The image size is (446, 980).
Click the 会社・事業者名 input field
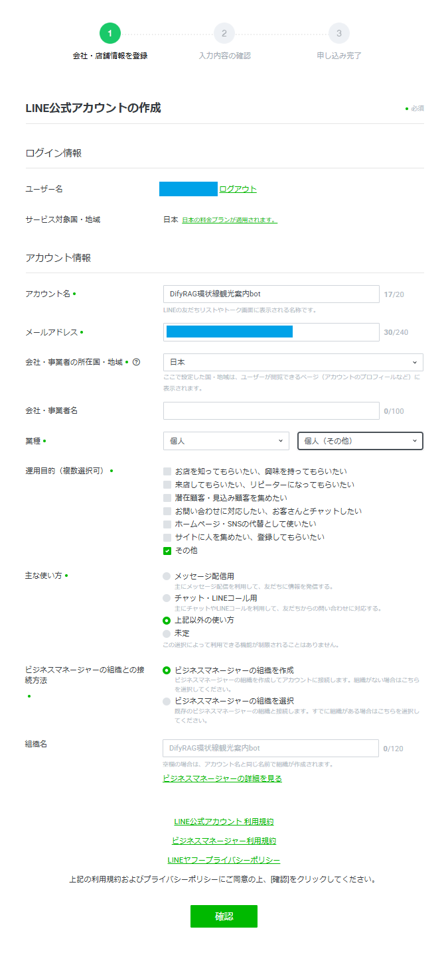point(271,411)
